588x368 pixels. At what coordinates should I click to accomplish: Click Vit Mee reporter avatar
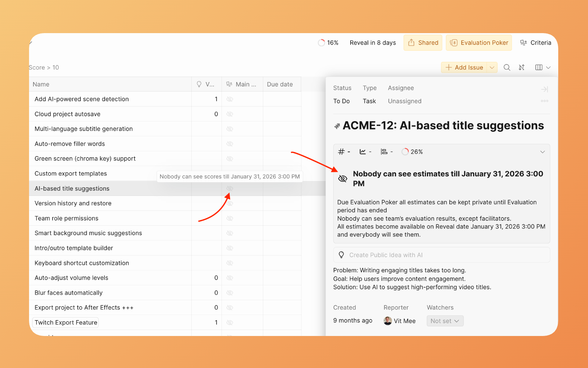[x=387, y=321]
